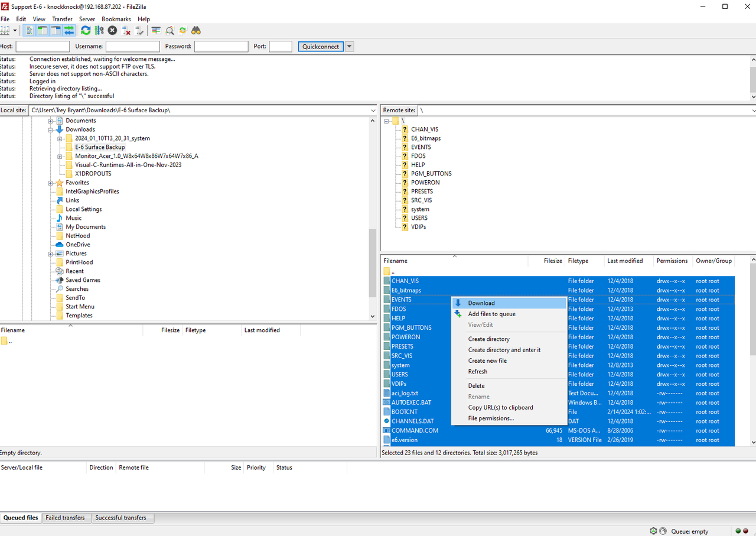Viewport: 756px width, 536px height.
Task: Sort remote list by Last modified
Action: [x=628, y=261]
